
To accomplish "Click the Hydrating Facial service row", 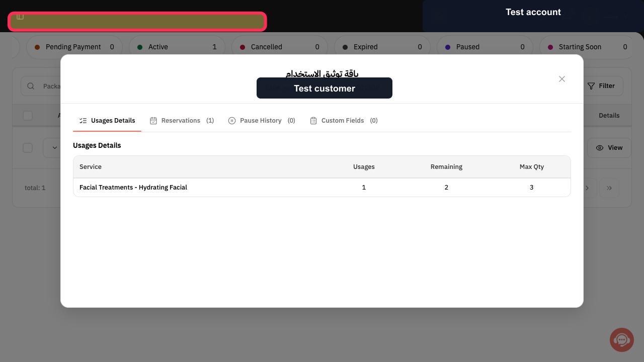I will [x=322, y=188].
